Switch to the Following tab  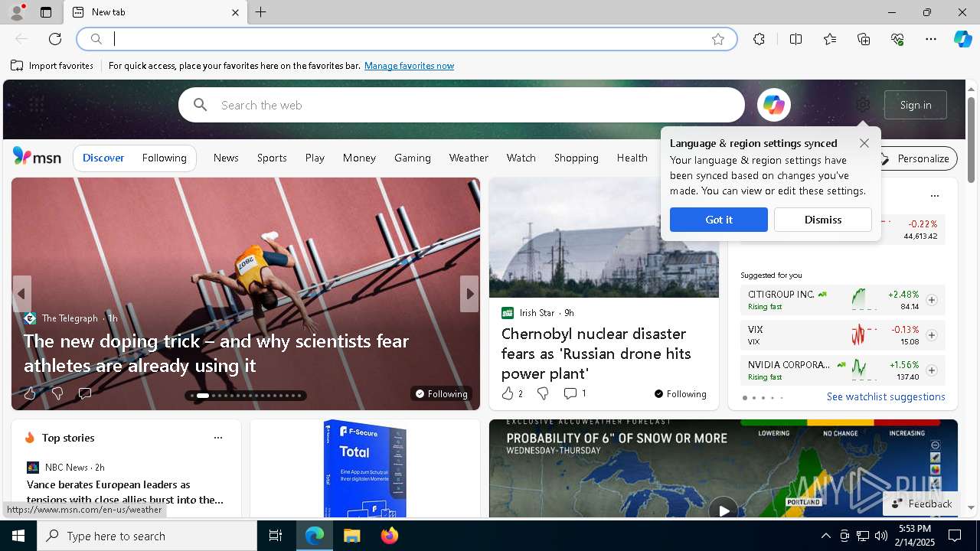click(x=164, y=158)
